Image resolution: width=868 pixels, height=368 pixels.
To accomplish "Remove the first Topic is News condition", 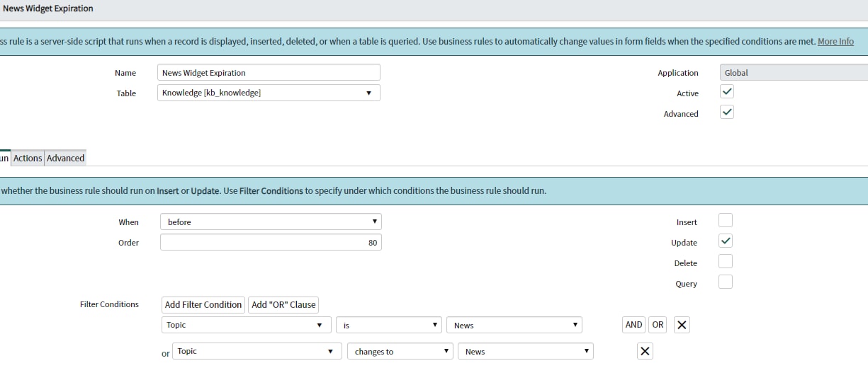I will (x=682, y=325).
